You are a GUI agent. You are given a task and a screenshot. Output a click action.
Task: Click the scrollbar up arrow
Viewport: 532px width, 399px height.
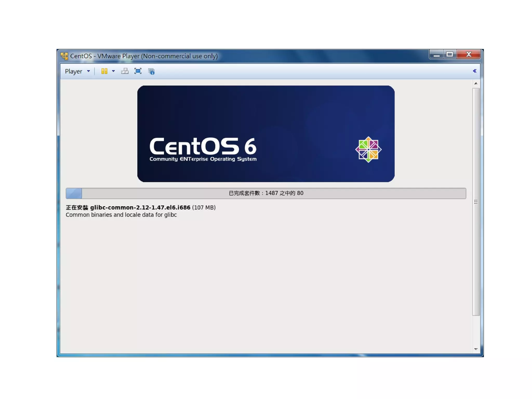point(476,83)
